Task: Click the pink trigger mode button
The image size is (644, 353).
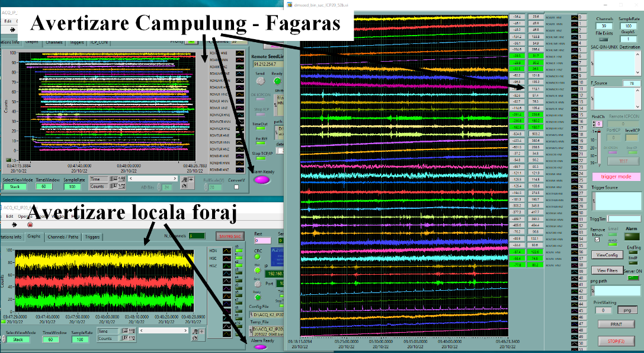Action: 616,177
